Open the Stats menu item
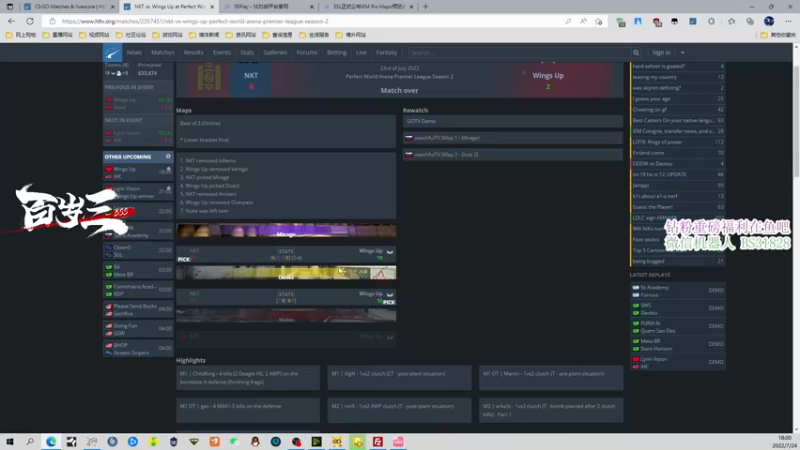 [x=247, y=53]
